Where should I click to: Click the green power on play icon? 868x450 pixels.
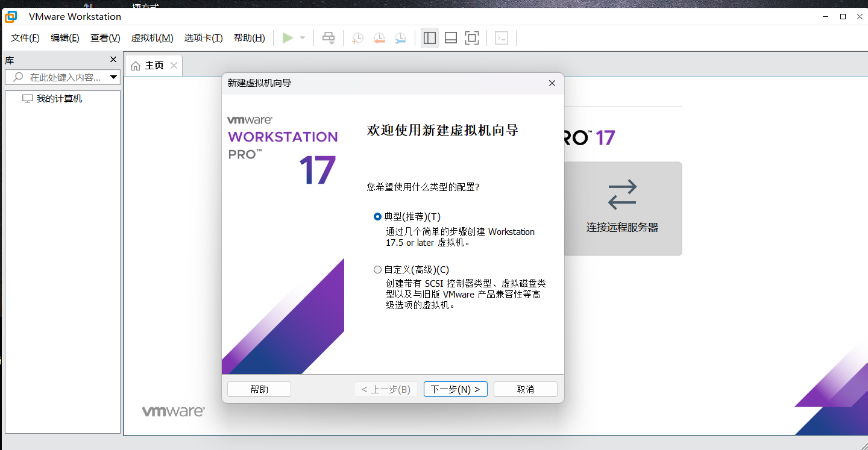point(288,38)
